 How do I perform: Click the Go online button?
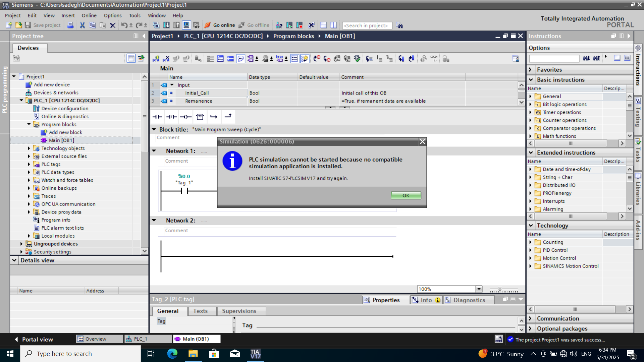tap(220, 25)
